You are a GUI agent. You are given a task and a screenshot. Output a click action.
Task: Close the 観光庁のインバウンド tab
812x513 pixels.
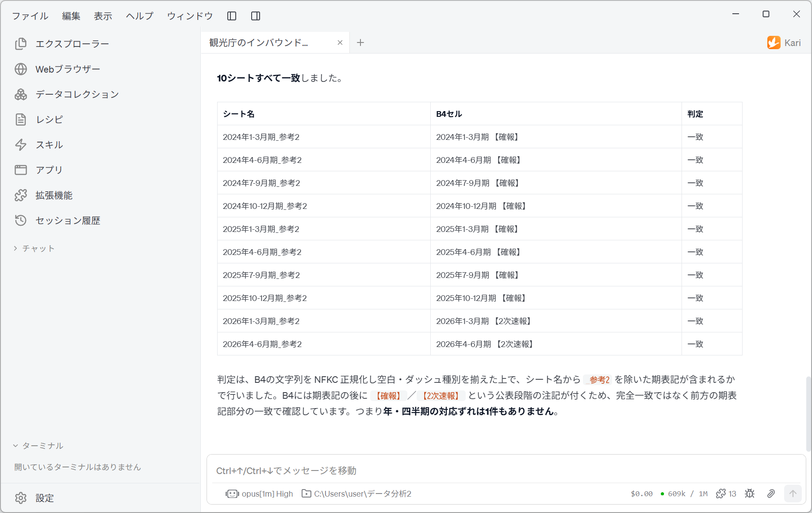(340, 42)
